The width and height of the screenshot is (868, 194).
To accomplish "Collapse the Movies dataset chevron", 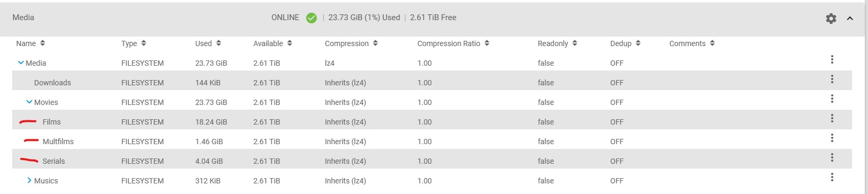I will click(x=29, y=102).
